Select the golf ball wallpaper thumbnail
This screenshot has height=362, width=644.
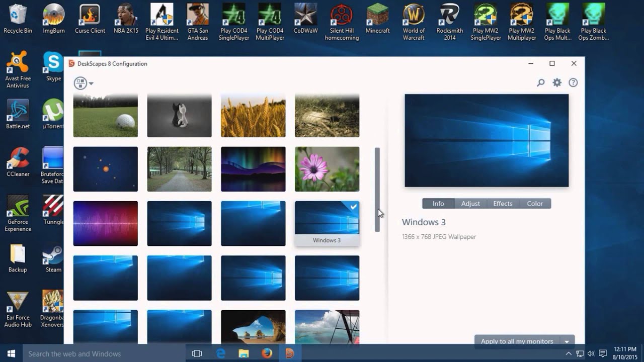(106, 116)
